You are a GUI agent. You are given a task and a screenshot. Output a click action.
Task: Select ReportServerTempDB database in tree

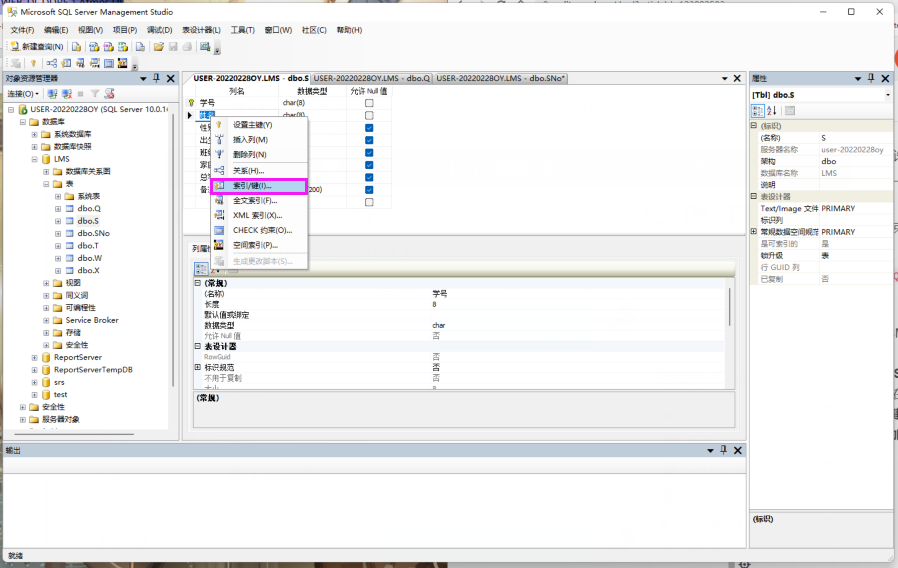pos(93,370)
